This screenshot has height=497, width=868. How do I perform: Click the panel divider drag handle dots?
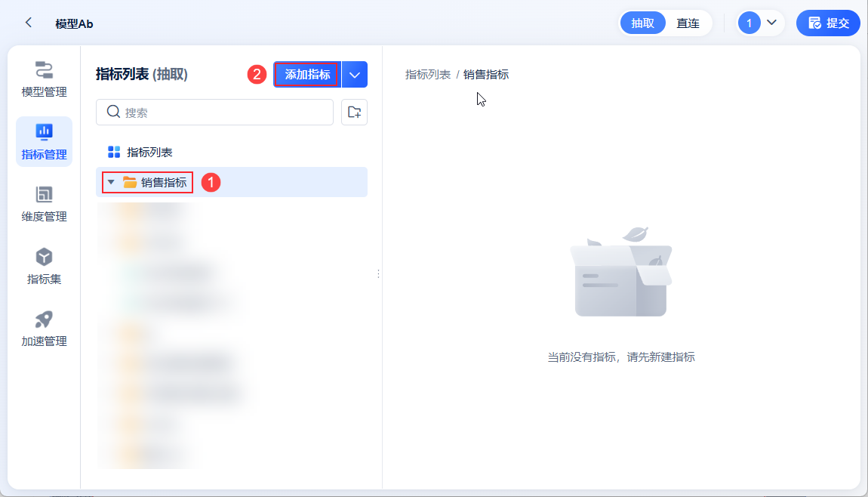(x=378, y=273)
